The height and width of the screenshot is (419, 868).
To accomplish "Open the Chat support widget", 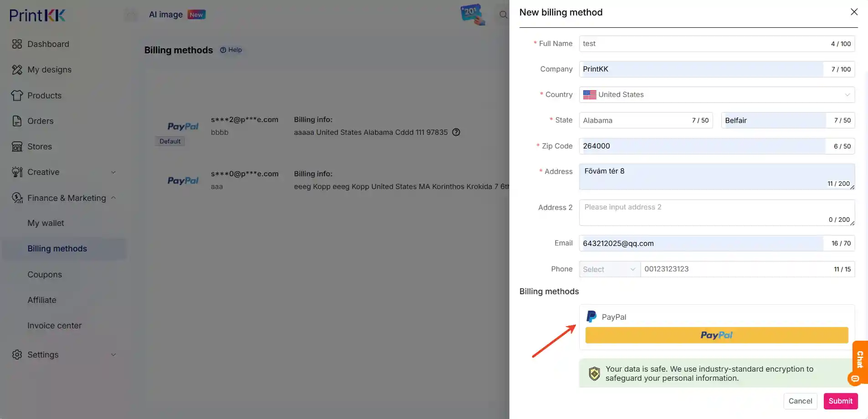I will [859, 362].
